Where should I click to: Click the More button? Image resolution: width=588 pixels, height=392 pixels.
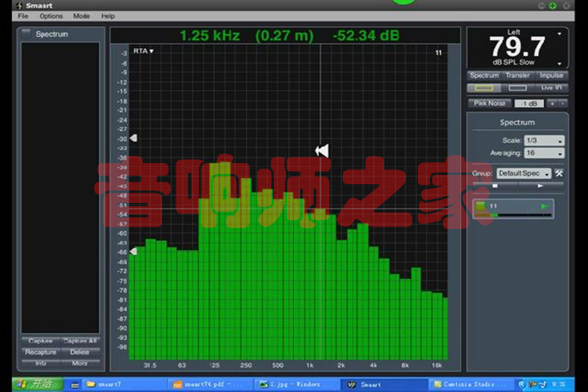pyautogui.click(x=80, y=363)
